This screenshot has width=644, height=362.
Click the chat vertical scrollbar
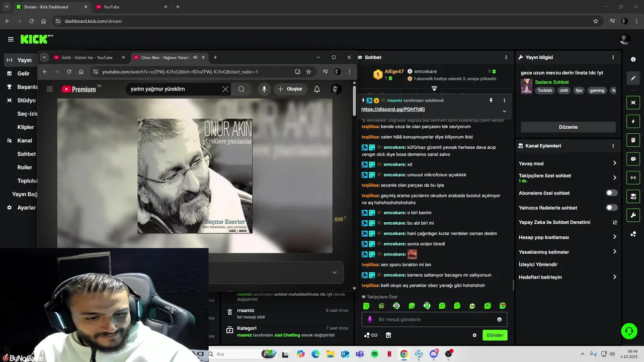click(x=513, y=285)
